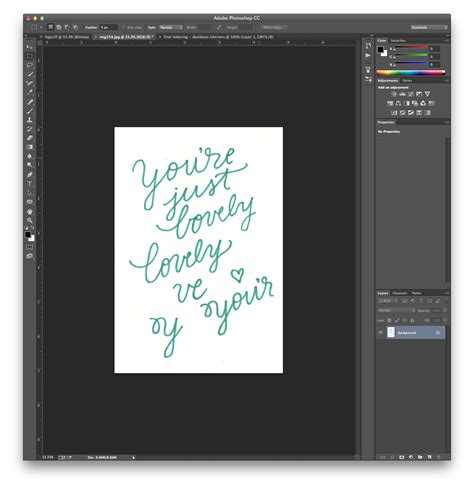
Task: Click the foreground color swatch in the toolbox
Action: 28,235
